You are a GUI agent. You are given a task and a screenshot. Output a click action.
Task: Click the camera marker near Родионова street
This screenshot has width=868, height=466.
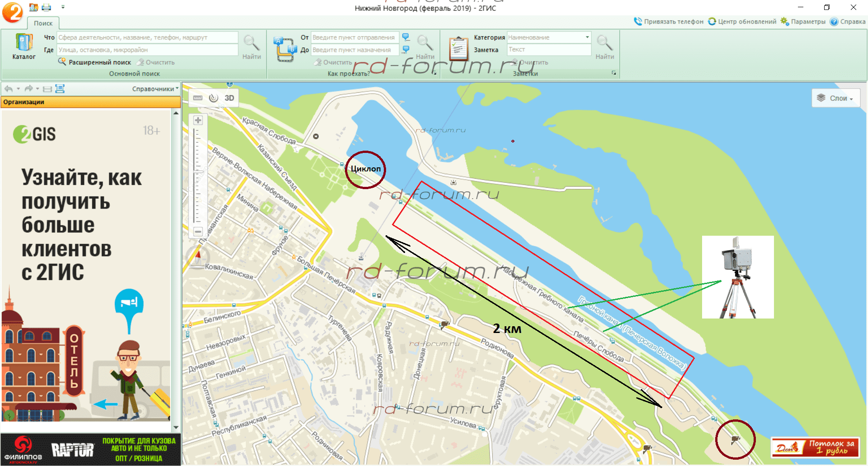[444, 324]
